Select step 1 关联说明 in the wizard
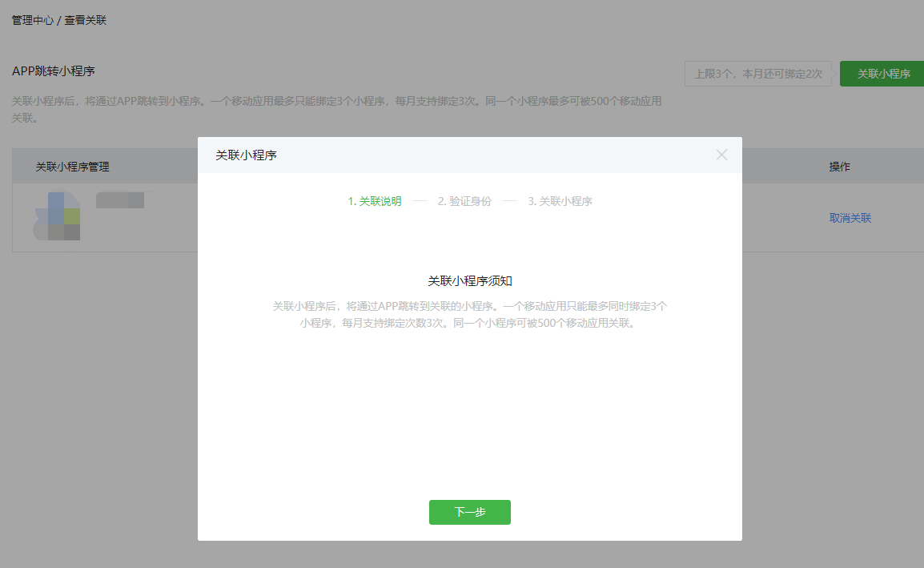The width and height of the screenshot is (924, 568). click(x=375, y=201)
